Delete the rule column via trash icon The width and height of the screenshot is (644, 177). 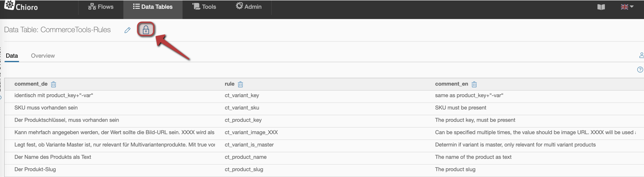click(240, 84)
